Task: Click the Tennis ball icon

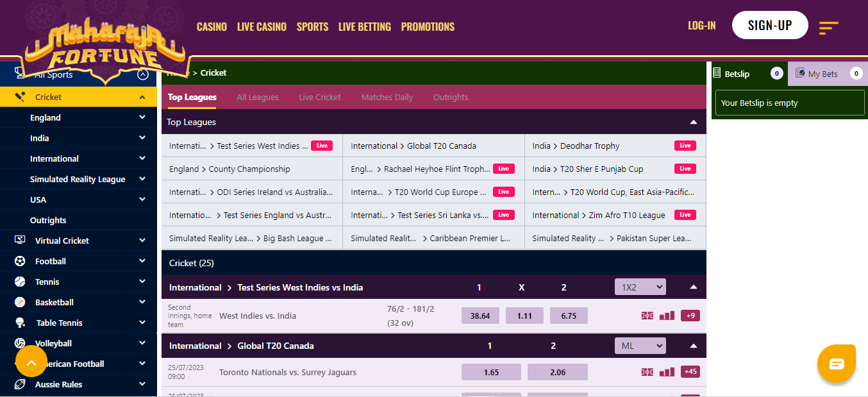Action: pos(20,282)
